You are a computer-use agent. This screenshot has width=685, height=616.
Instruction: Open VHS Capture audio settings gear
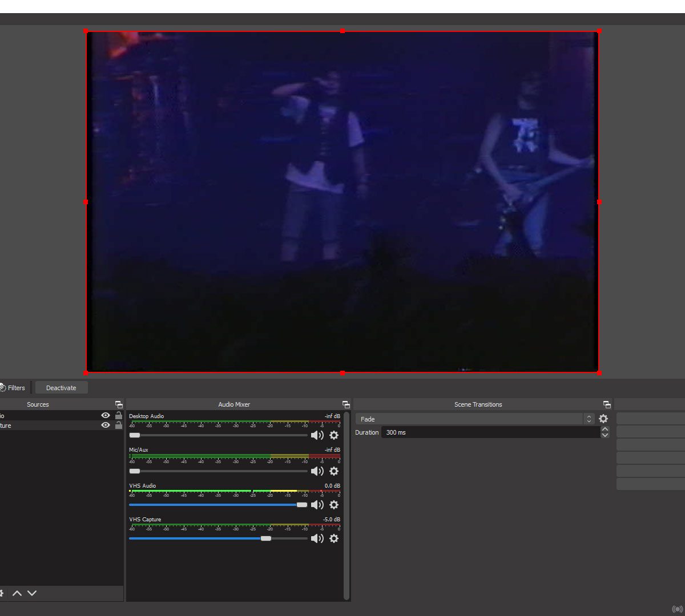click(334, 538)
